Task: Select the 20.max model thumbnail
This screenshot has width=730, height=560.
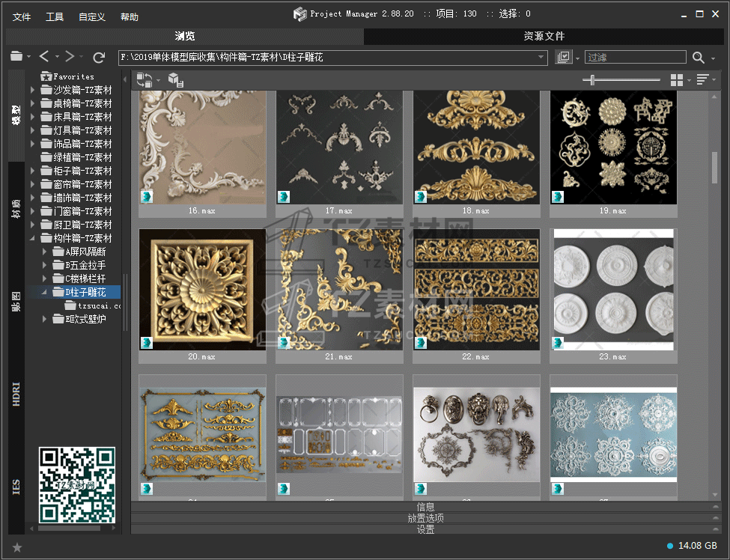Action: (202, 289)
